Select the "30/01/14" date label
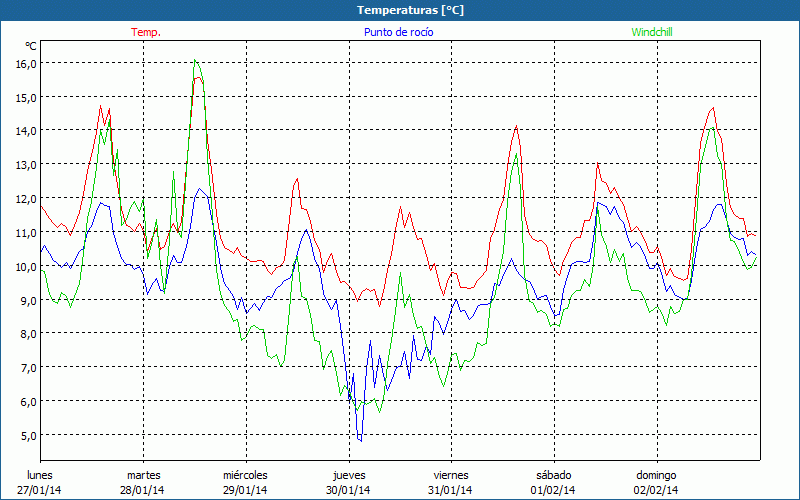The height and width of the screenshot is (500, 800). coord(348,490)
